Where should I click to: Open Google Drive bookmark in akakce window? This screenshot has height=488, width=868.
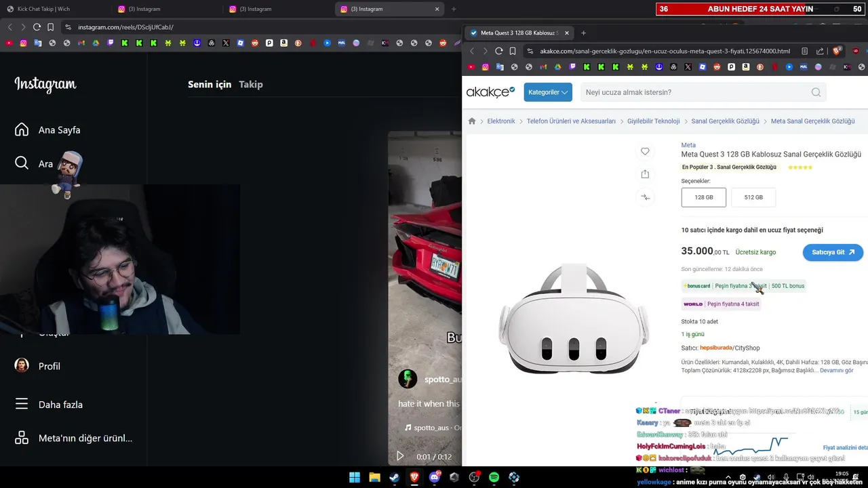coord(557,67)
